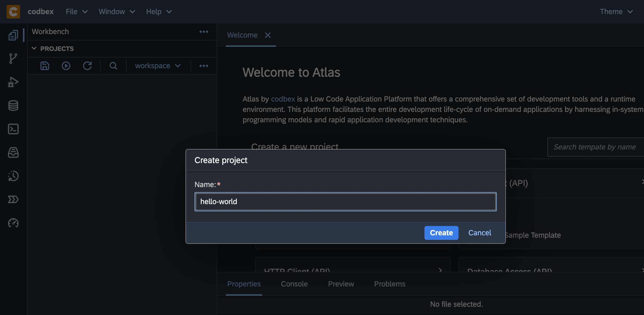The width and height of the screenshot is (644, 315).
Task: Open the Git perspective icon
Action: pyautogui.click(x=13, y=59)
